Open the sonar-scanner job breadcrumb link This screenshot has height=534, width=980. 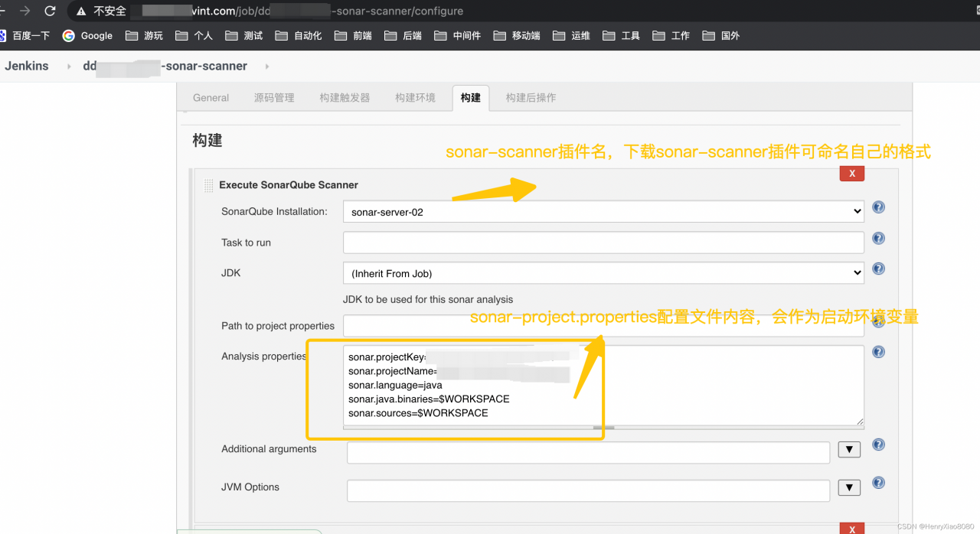coord(165,66)
